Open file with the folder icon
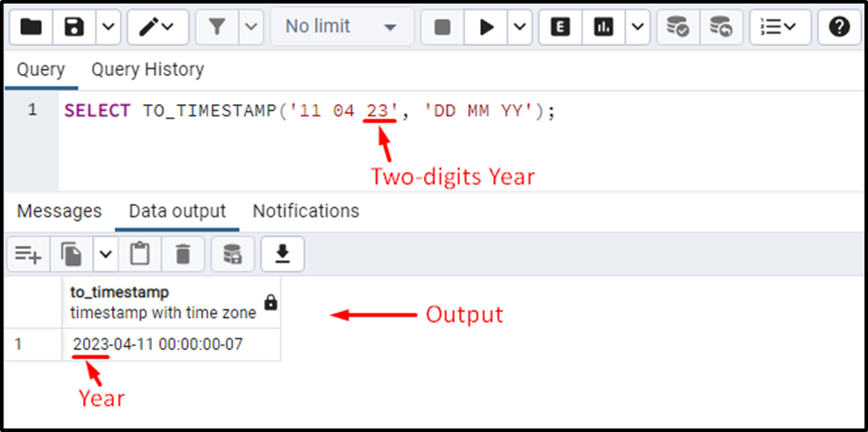The width and height of the screenshot is (868, 432). click(31, 27)
